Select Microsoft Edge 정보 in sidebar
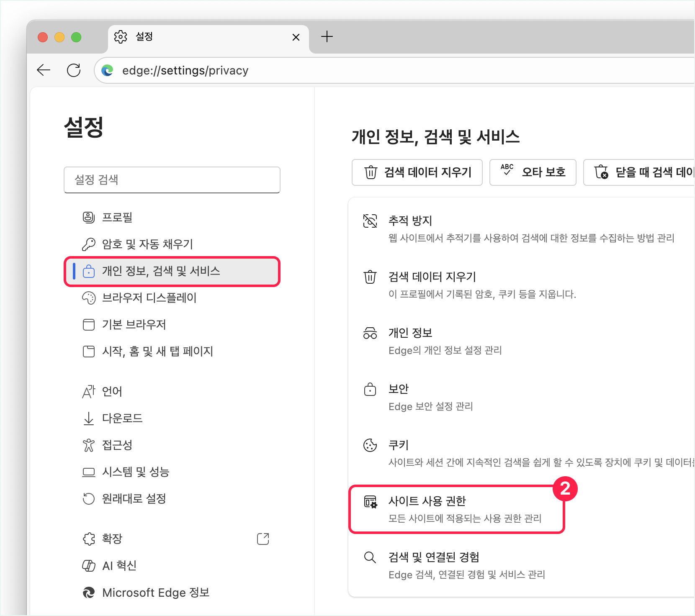This screenshot has width=695, height=616. point(155,593)
